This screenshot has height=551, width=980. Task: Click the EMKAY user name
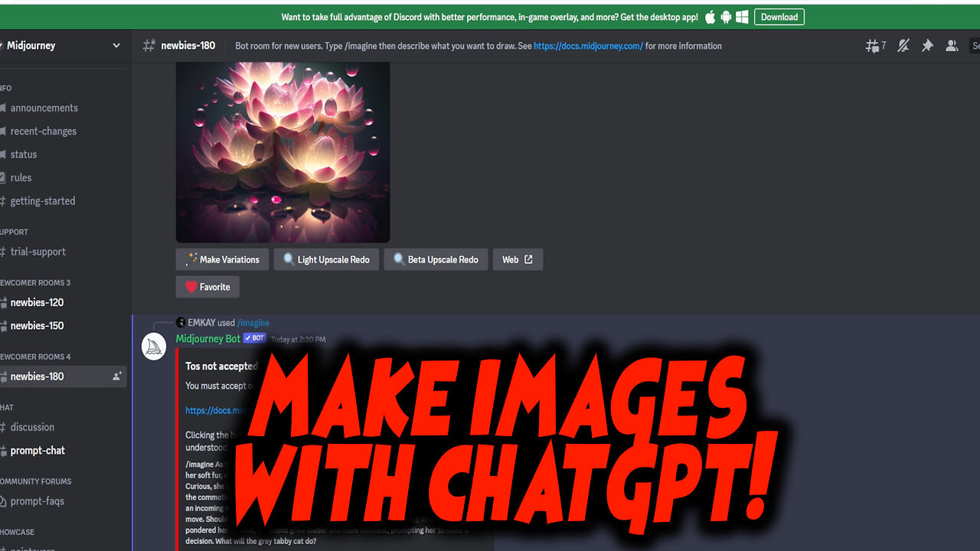pyautogui.click(x=201, y=323)
